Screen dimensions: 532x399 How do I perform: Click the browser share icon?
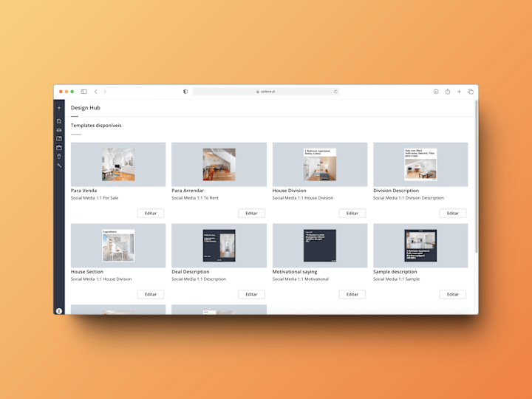coord(448,92)
